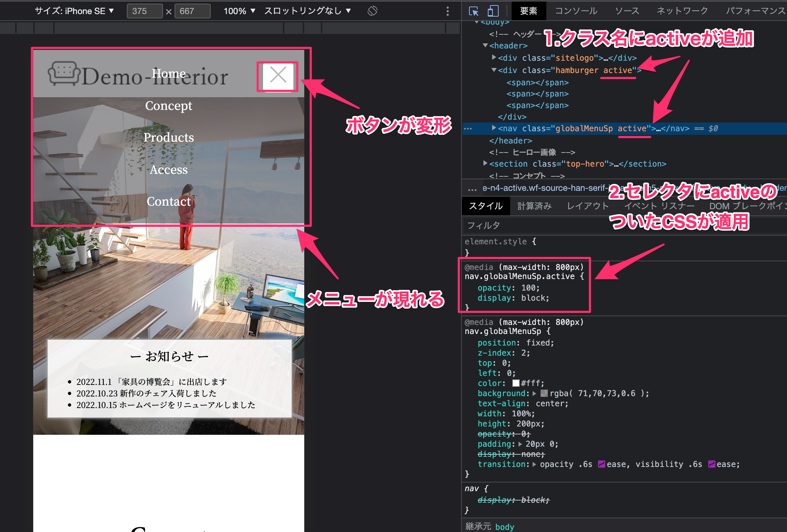Expand the padding property value triangle

[520, 444]
